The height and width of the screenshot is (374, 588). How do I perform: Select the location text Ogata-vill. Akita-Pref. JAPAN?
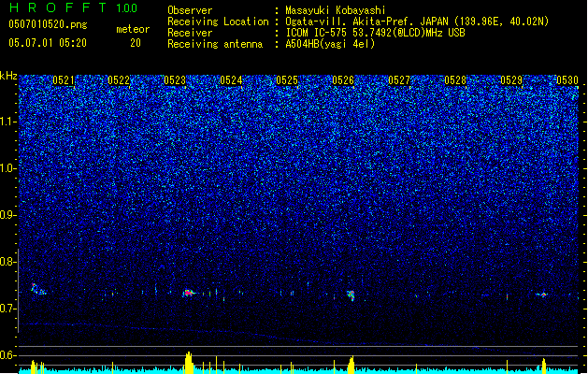pyautogui.click(x=366, y=22)
